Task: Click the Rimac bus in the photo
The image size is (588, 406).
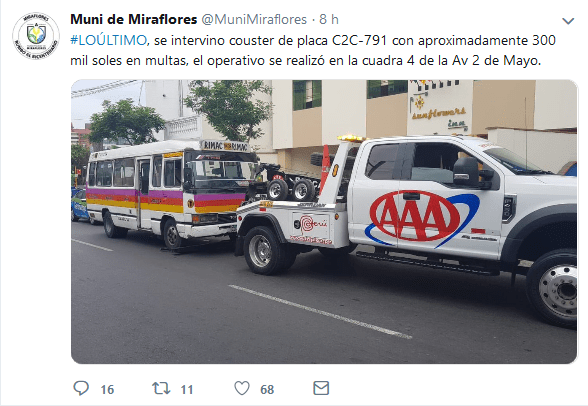Action: 168,194
